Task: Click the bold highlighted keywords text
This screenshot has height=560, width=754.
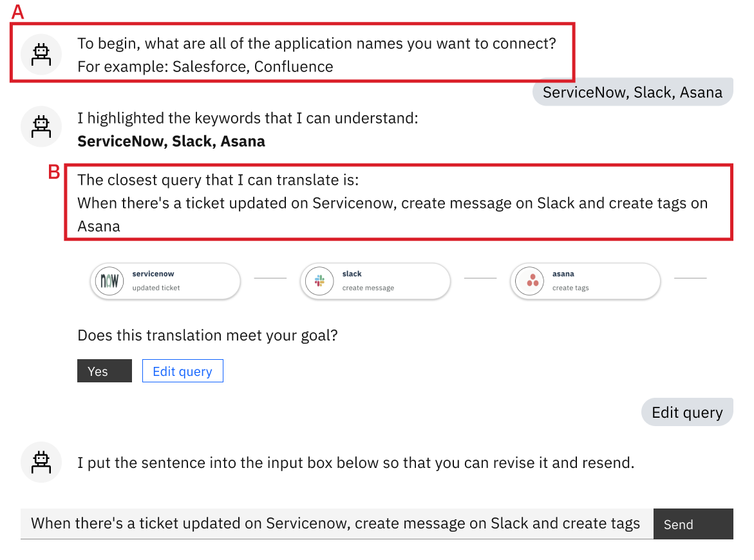Action: pyautogui.click(x=171, y=142)
